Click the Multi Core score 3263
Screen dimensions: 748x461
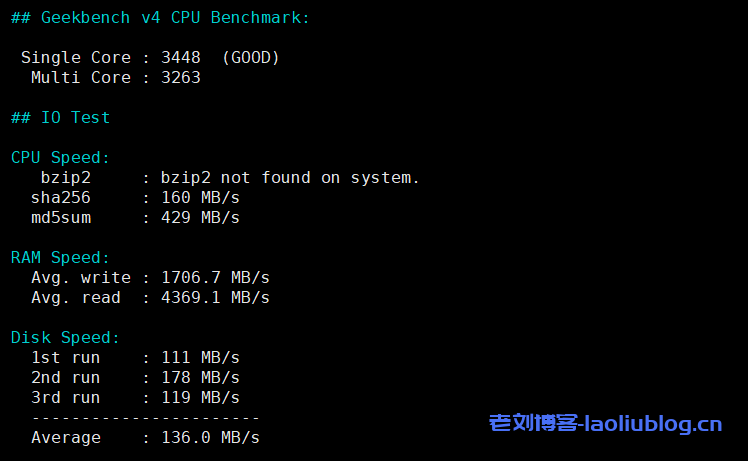(x=181, y=78)
